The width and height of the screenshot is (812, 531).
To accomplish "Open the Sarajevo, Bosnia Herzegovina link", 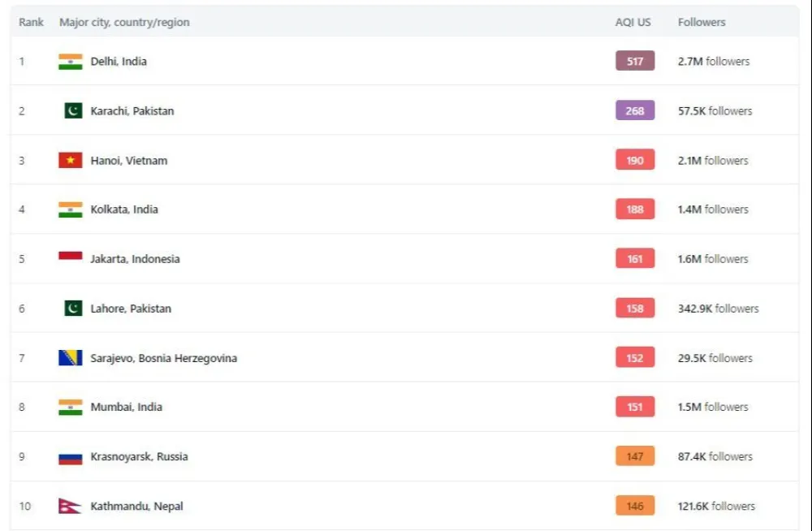I will click(x=164, y=358).
